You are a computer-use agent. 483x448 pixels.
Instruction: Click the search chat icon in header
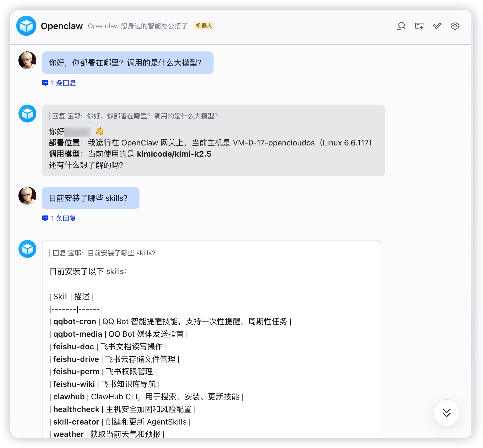click(401, 26)
